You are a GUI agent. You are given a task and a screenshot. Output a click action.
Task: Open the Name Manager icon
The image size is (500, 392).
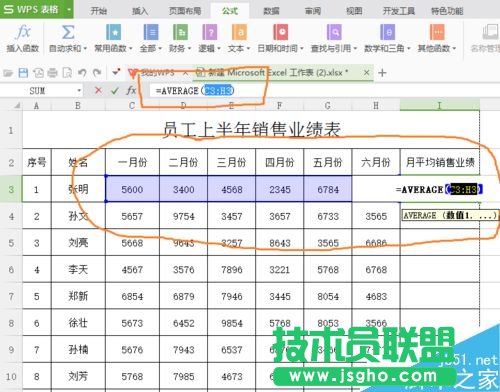pos(491,32)
